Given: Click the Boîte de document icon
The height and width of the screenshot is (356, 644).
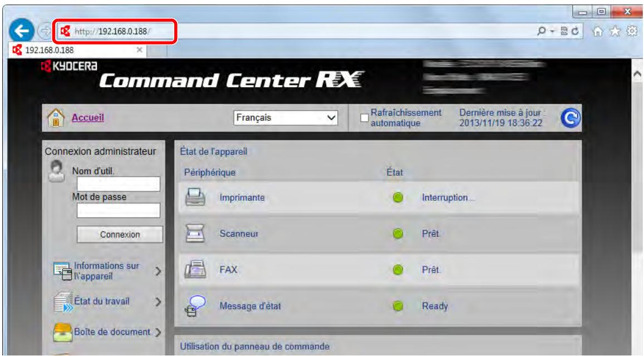Looking at the screenshot, I should point(63,333).
